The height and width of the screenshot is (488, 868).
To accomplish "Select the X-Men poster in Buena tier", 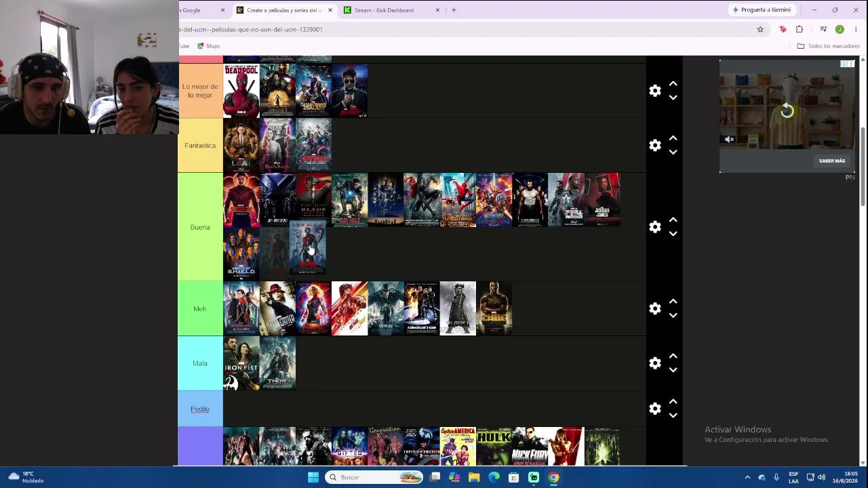I will point(277,200).
